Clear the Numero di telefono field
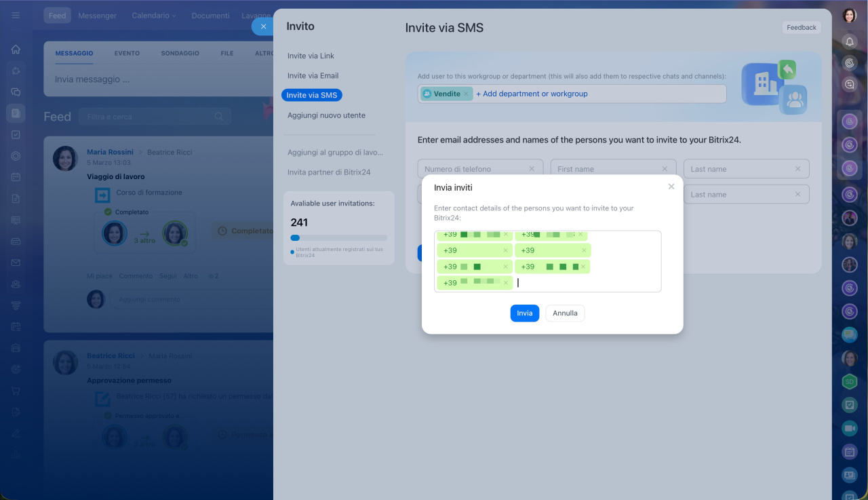This screenshot has height=500, width=868. click(x=532, y=169)
